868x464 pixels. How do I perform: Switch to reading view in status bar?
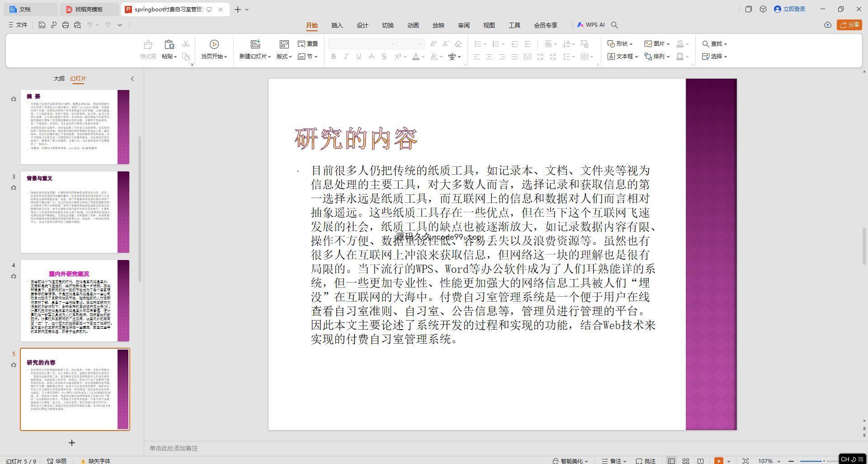(700, 461)
